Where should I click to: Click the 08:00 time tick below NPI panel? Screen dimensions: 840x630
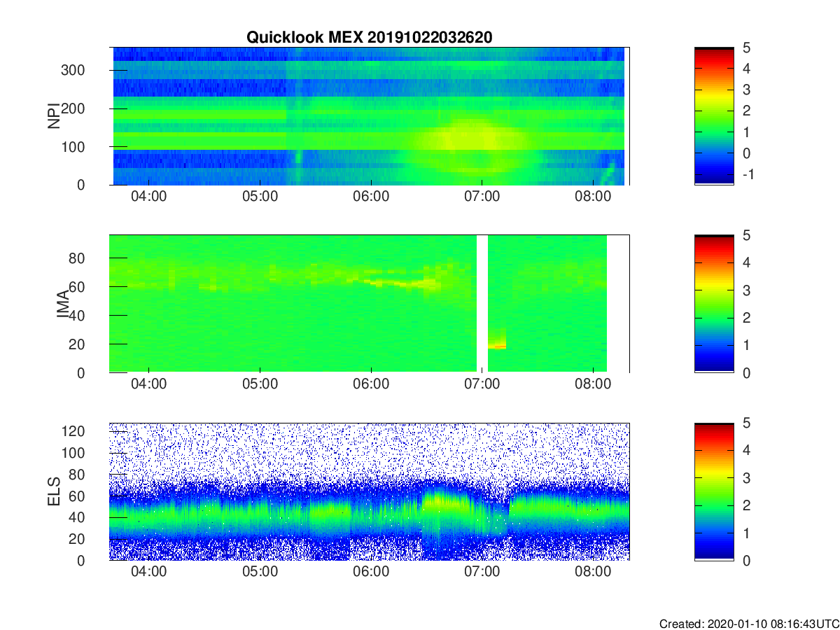[593, 196]
